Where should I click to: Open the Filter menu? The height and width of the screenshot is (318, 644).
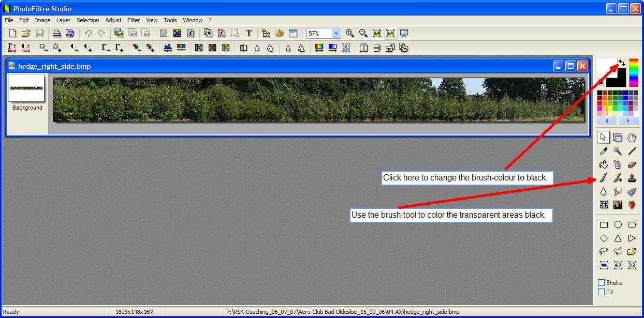point(134,20)
